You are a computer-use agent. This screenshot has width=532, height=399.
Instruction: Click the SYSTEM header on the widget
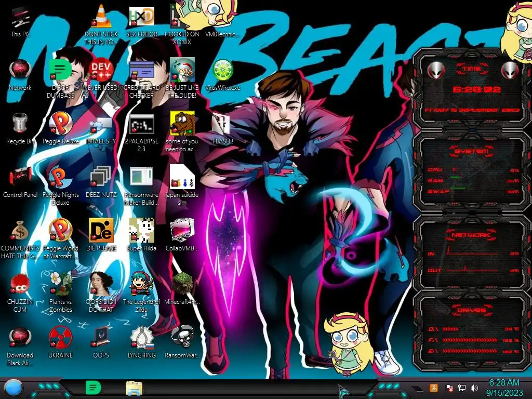(x=472, y=151)
